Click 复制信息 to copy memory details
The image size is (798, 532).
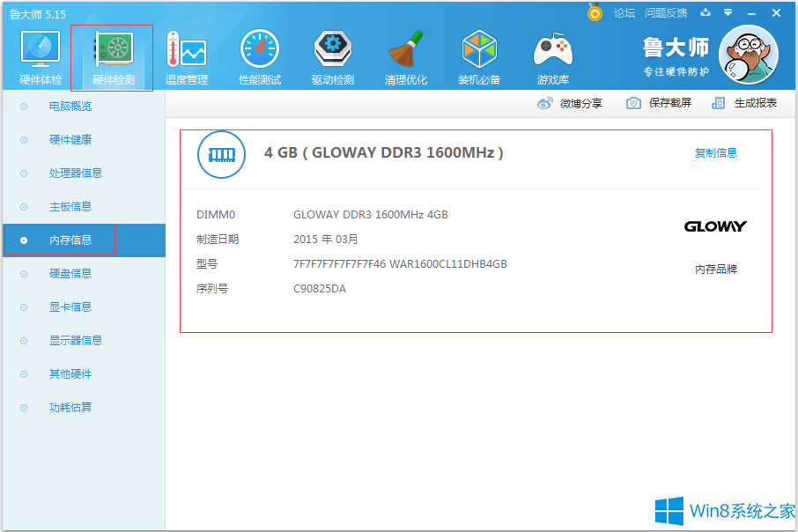(715, 151)
